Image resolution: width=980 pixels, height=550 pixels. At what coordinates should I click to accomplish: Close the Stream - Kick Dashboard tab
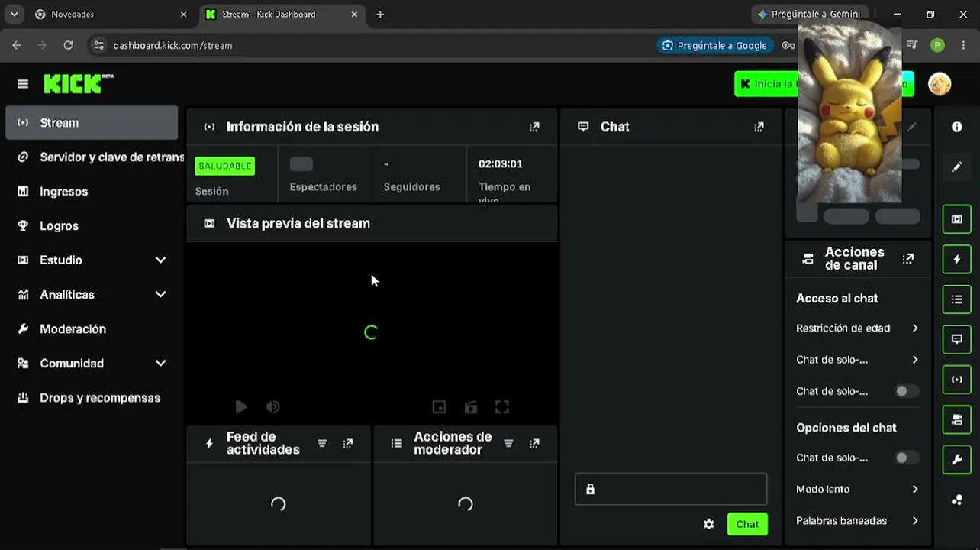tap(354, 15)
